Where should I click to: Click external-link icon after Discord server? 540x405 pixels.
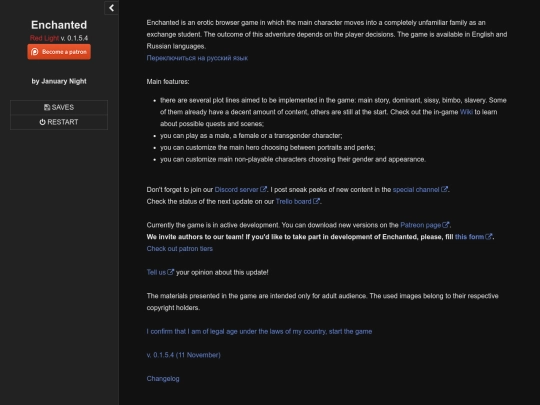click(263, 189)
